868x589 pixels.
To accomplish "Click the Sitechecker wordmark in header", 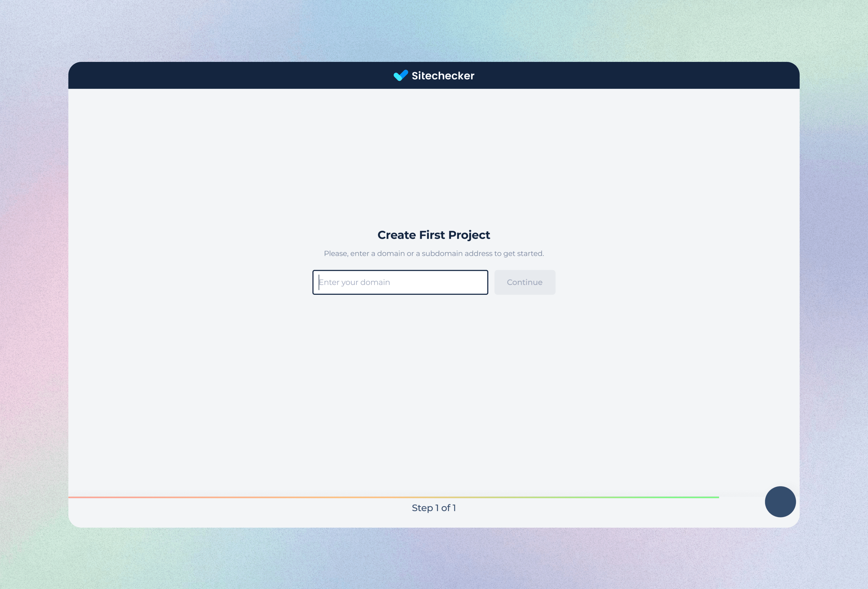I will click(443, 76).
